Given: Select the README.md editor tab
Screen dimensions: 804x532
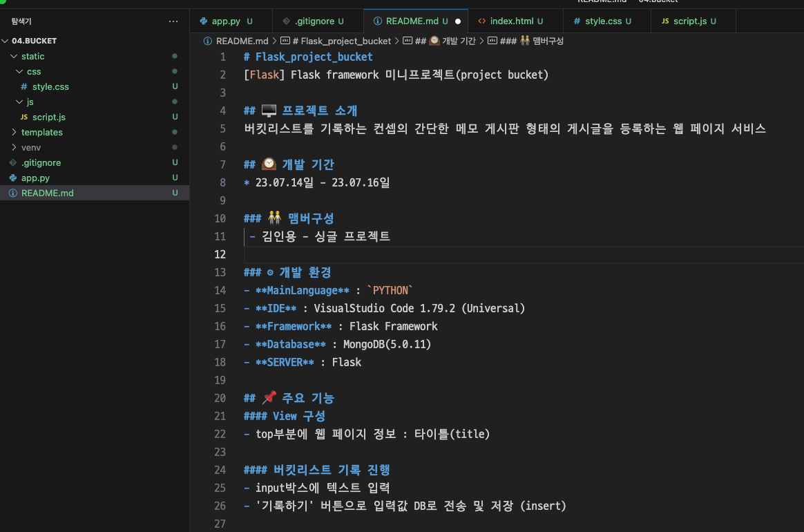Looking at the screenshot, I should tap(416, 21).
